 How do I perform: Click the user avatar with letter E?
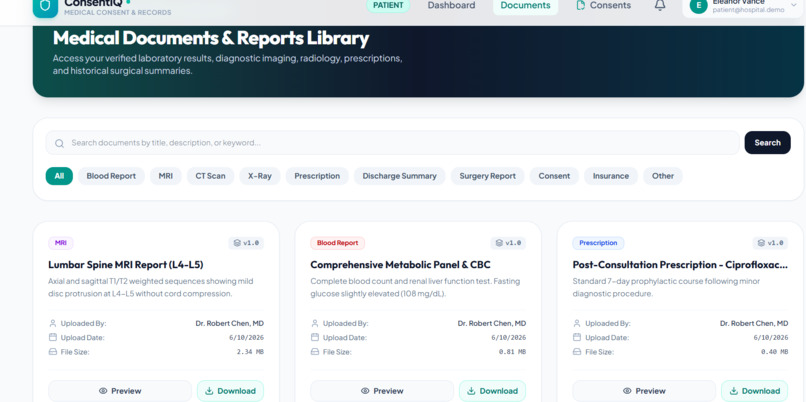point(699,6)
